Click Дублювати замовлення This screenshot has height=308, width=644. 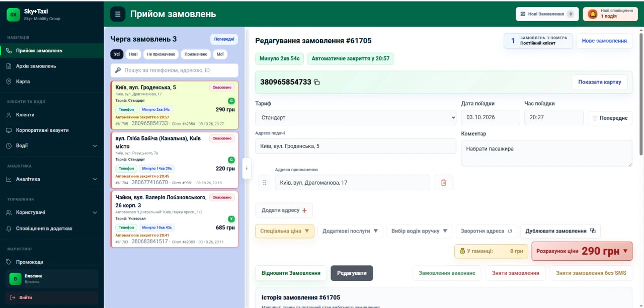[560, 231]
